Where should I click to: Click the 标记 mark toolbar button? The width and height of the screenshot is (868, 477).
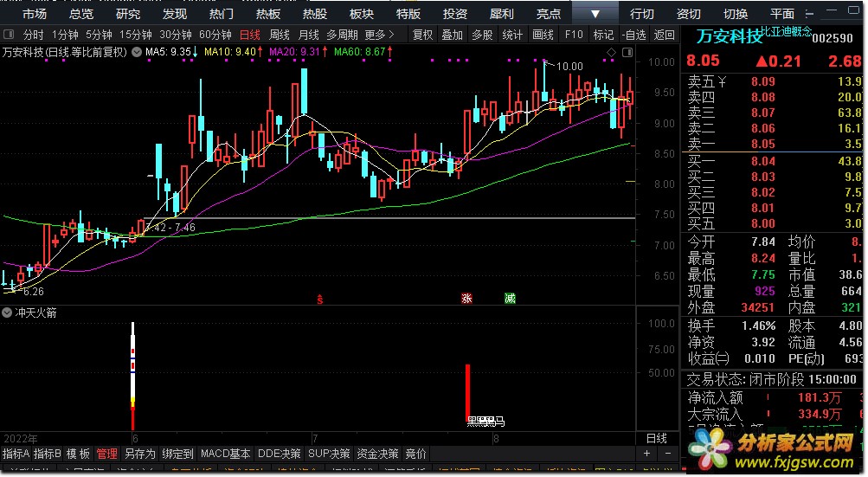pyautogui.click(x=603, y=35)
